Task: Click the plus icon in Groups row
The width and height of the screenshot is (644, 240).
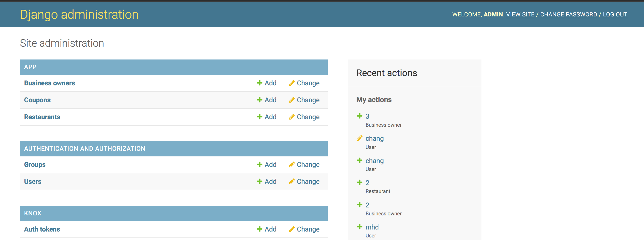Action: click(259, 164)
